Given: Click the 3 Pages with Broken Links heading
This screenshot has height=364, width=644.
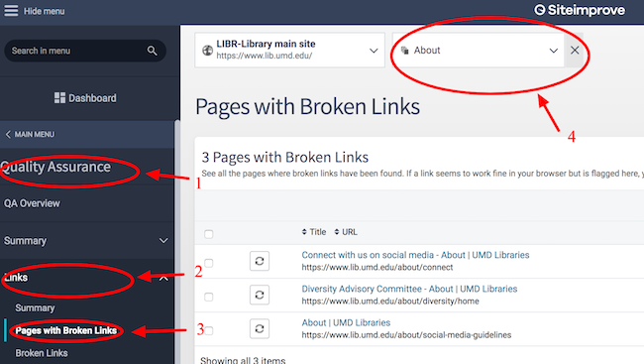Looking at the screenshot, I should (x=284, y=157).
